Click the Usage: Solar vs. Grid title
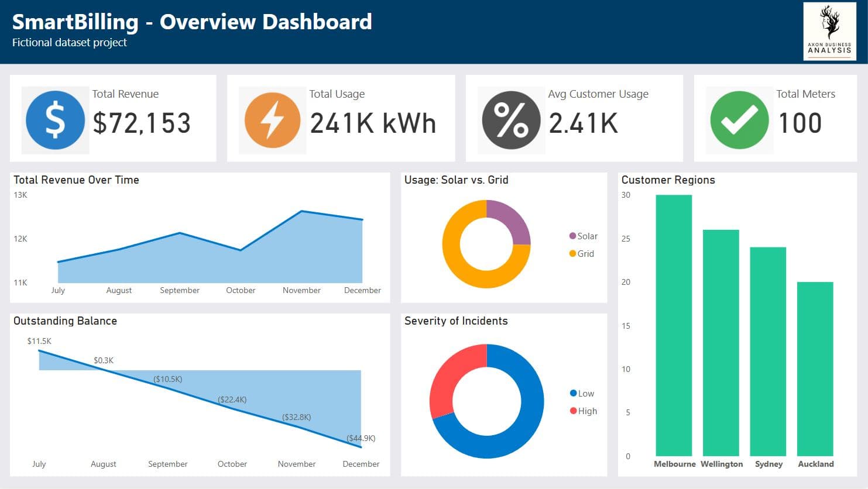Viewport: 868px width, 489px height. pos(456,180)
